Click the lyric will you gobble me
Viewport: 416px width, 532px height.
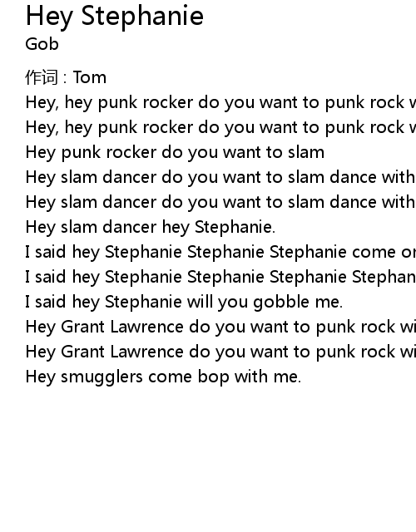(x=184, y=302)
